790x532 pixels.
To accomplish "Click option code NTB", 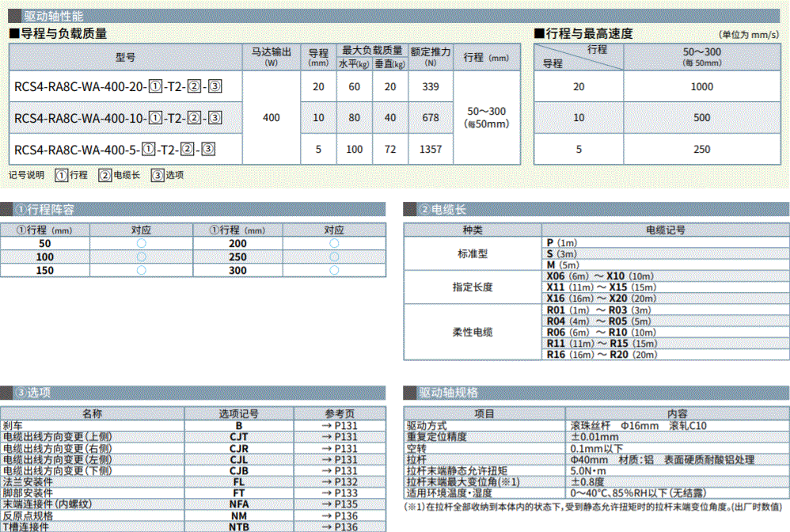I will coord(239,527).
